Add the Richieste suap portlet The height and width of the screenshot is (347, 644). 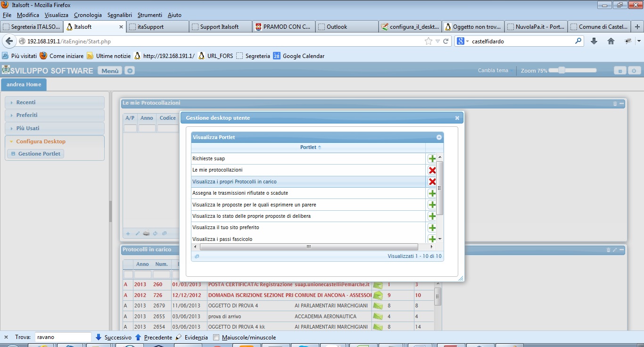pyautogui.click(x=432, y=159)
